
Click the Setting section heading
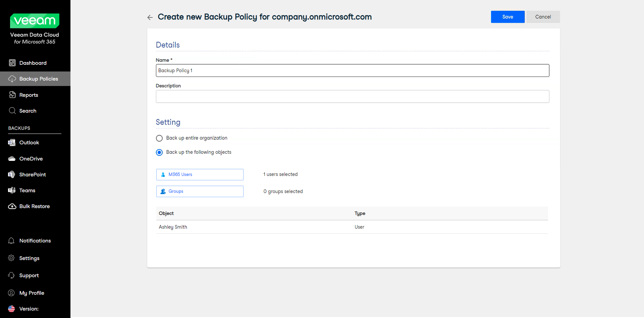168,122
